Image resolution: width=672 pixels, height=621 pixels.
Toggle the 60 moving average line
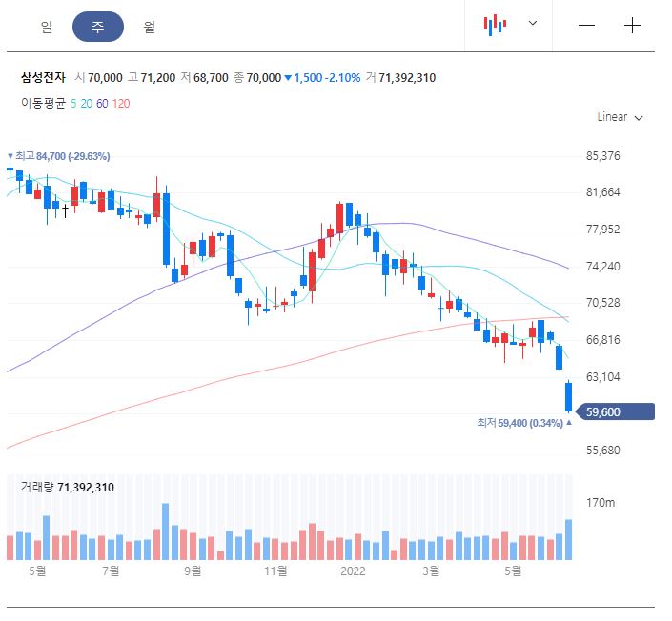click(102, 103)
